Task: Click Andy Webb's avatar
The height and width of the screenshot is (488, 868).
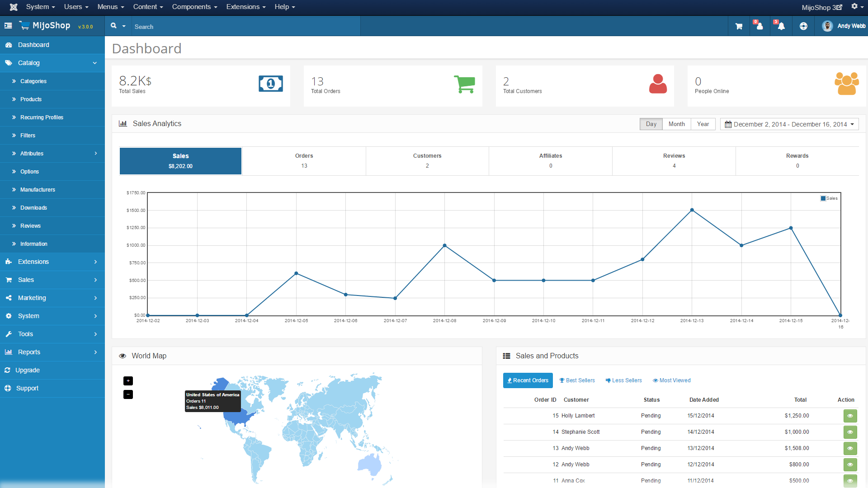Action: (827, 26)
